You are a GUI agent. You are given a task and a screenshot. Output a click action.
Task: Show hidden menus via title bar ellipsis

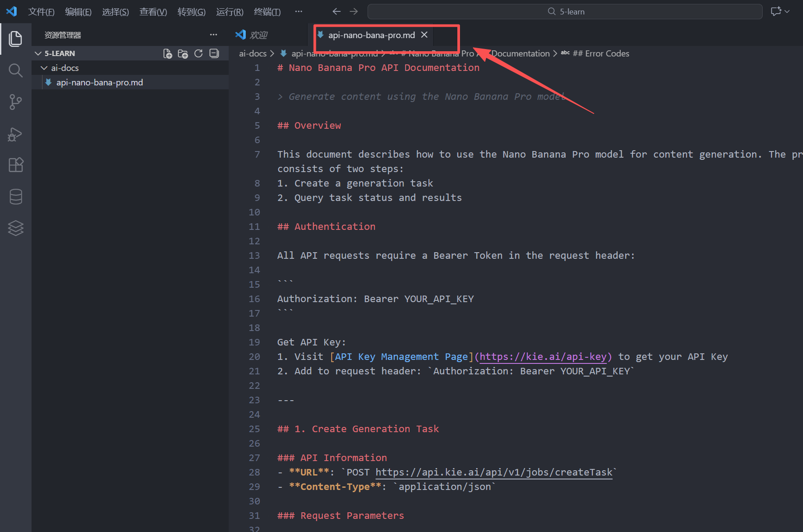pyautogui.click(x=298, y=11)
